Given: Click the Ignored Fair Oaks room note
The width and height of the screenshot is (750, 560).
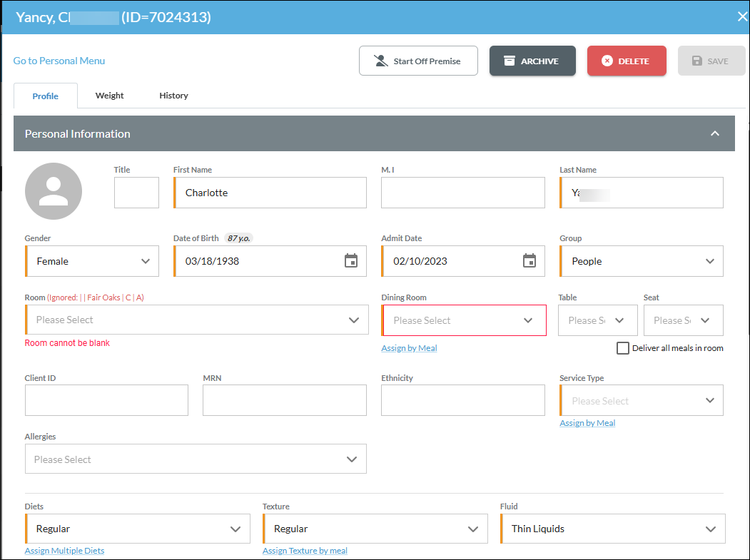Looking at the screenshot, I should pos(96,297).
